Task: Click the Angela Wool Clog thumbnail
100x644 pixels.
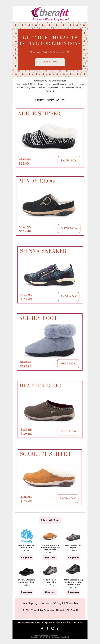Action: (73, 536)
